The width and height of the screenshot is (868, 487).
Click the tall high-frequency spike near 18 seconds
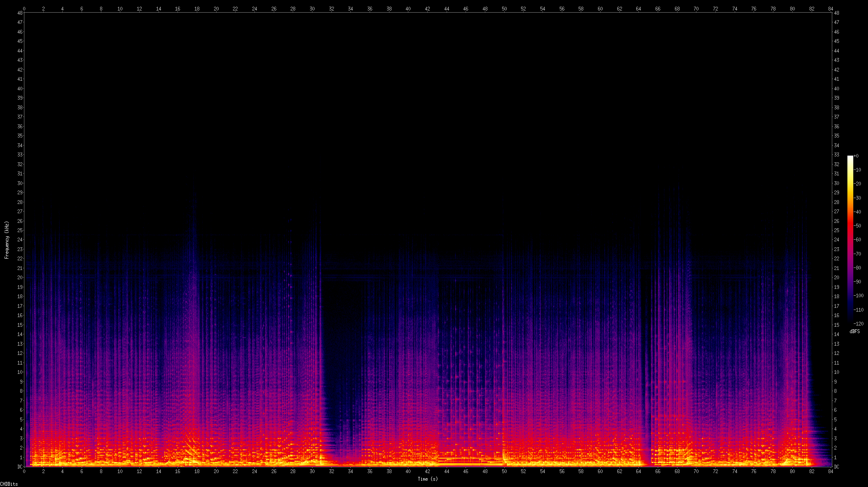[194, 236]
